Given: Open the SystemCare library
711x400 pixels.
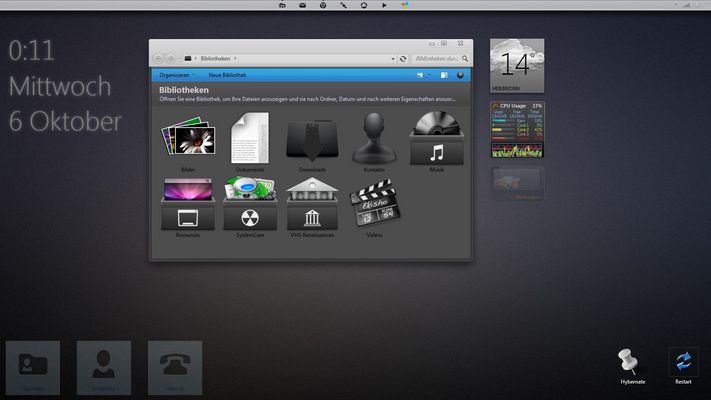Looking at the screenshot, I should (250, 207).
